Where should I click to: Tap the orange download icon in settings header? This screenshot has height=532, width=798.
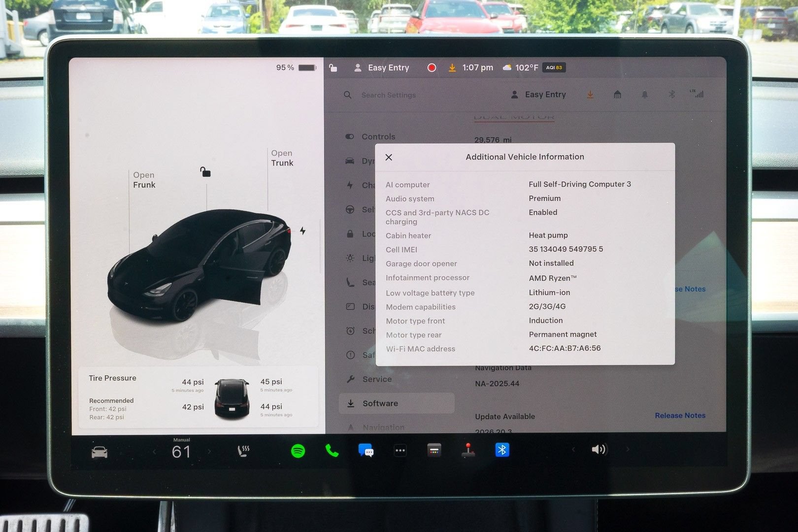point(590,95)
